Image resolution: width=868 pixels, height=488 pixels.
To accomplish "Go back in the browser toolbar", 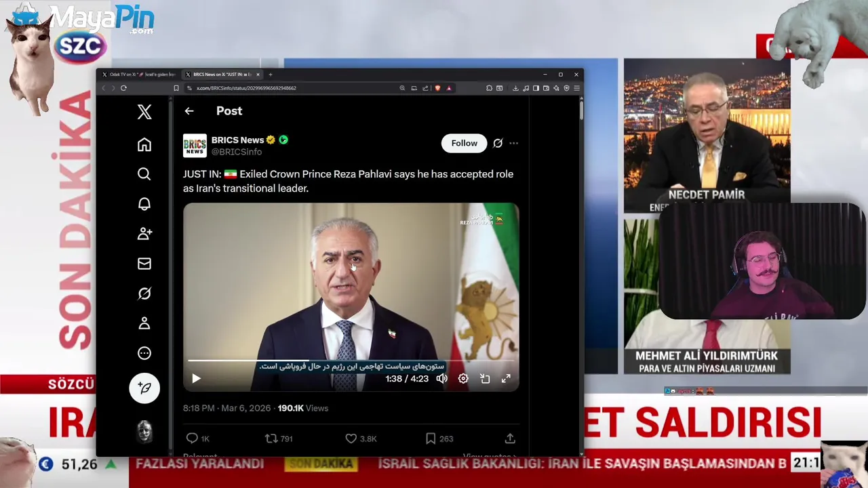I will click(x=104, y=88).
